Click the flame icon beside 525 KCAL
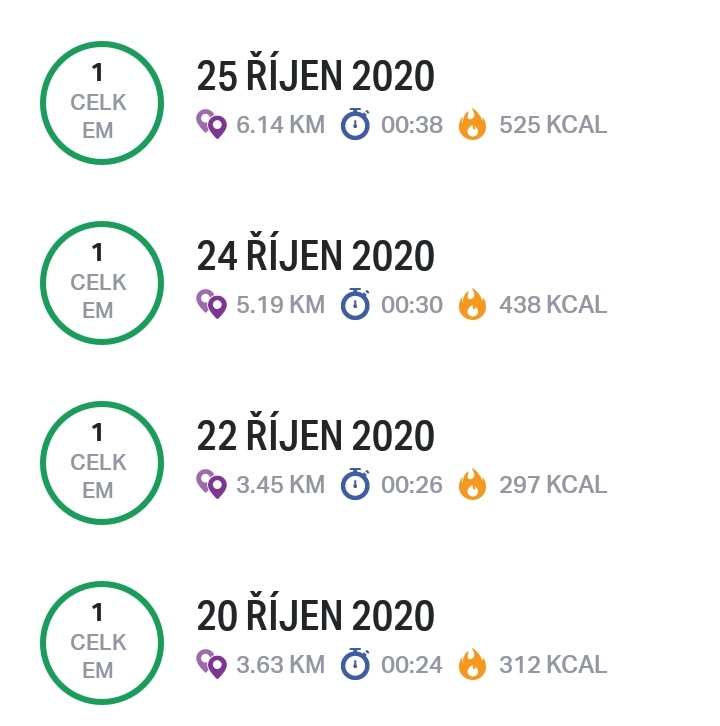This screenshot has height=726, width=720. (472, 124)
